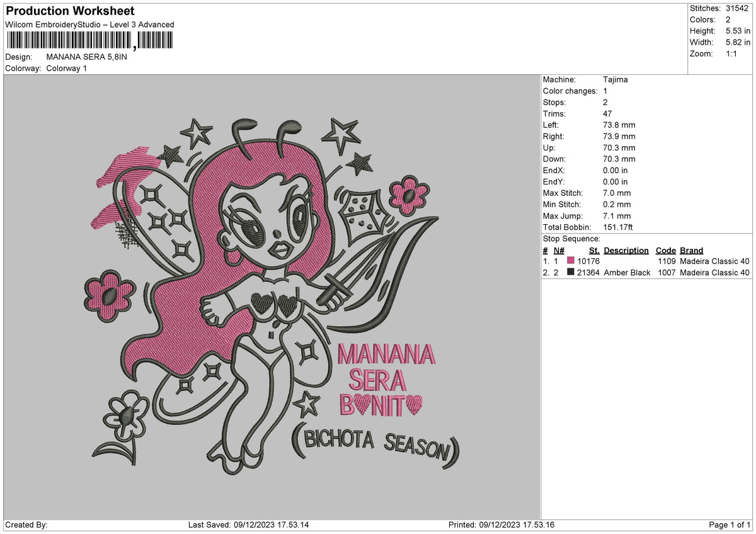Select thread code "1007"
This screenshot has width=756, height=534.
pos(667,272)
